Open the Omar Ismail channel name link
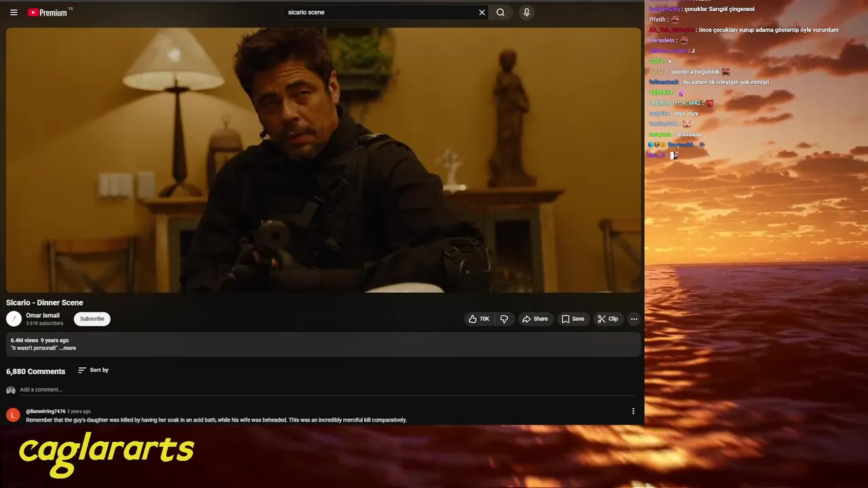Viewport: 868px width, 488px height. pos(43,315)
